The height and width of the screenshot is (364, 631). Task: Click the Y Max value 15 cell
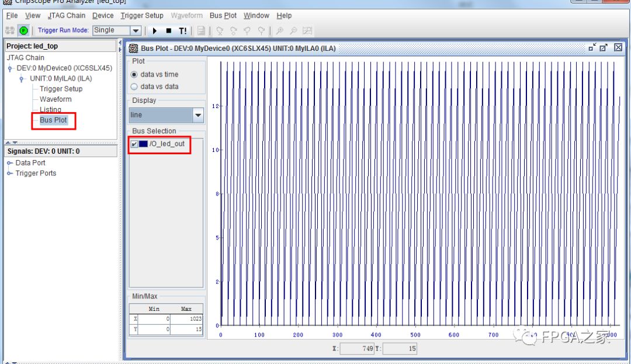coord(186,330)
